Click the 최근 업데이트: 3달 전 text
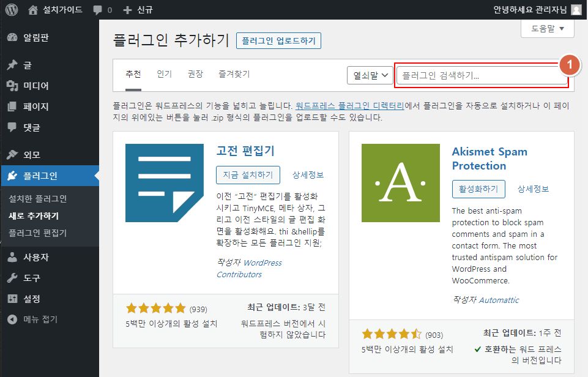Image resolution: width=588 pixels, height=377 pixels. 286,308
